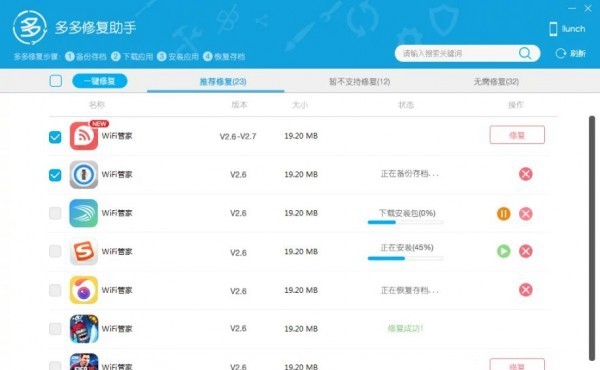
Task: Click the search magnifier icon
Action: (525, 53)
